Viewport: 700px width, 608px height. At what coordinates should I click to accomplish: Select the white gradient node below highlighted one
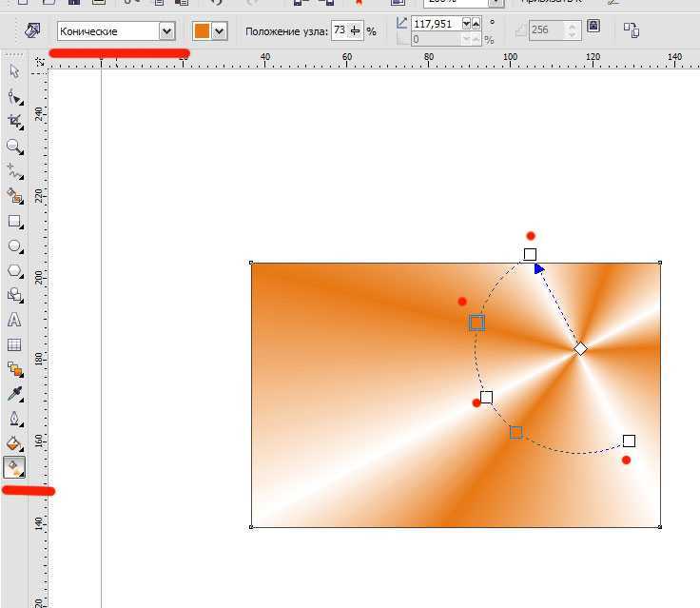[x=486, y=397]
